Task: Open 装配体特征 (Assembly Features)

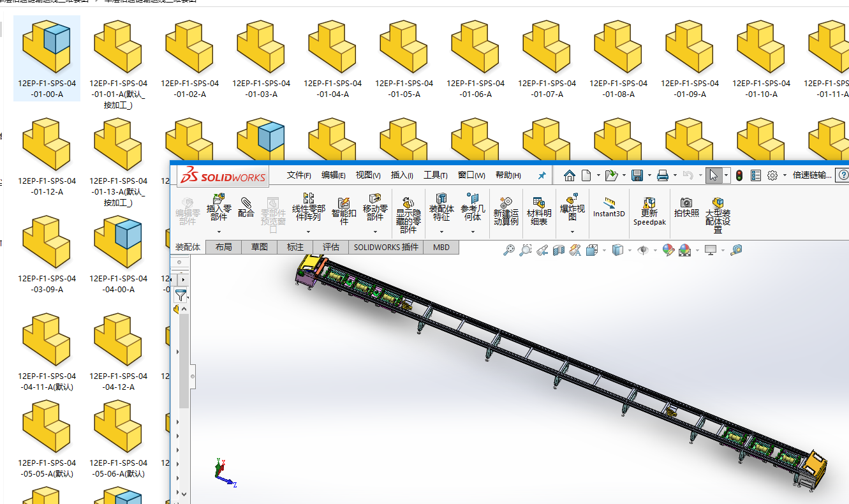Action: 441,207
